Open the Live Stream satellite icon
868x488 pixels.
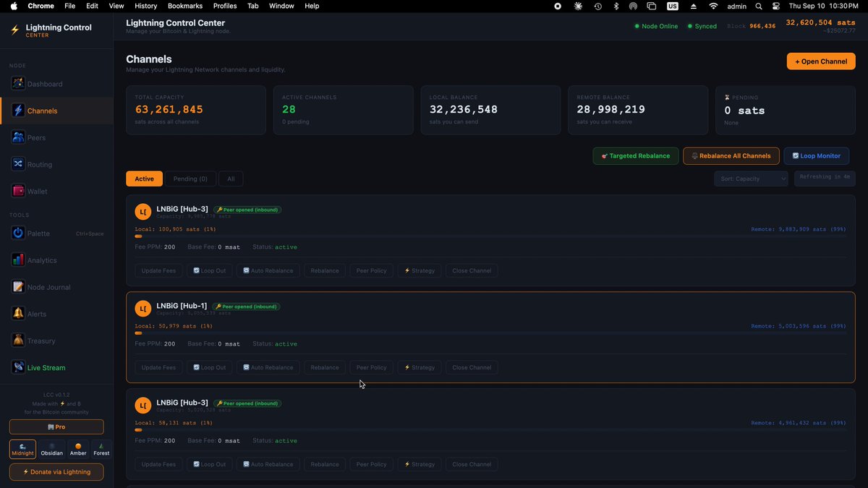tap(18, 367)
